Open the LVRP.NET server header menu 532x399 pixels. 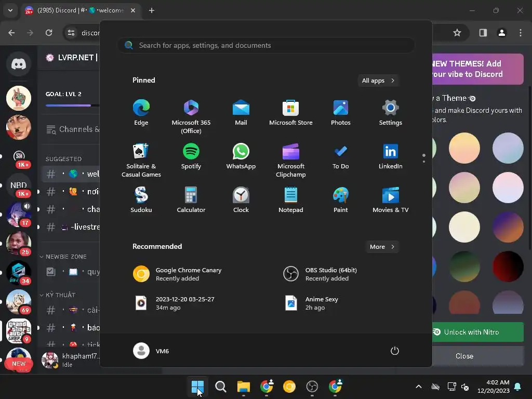tap(69, 58)
